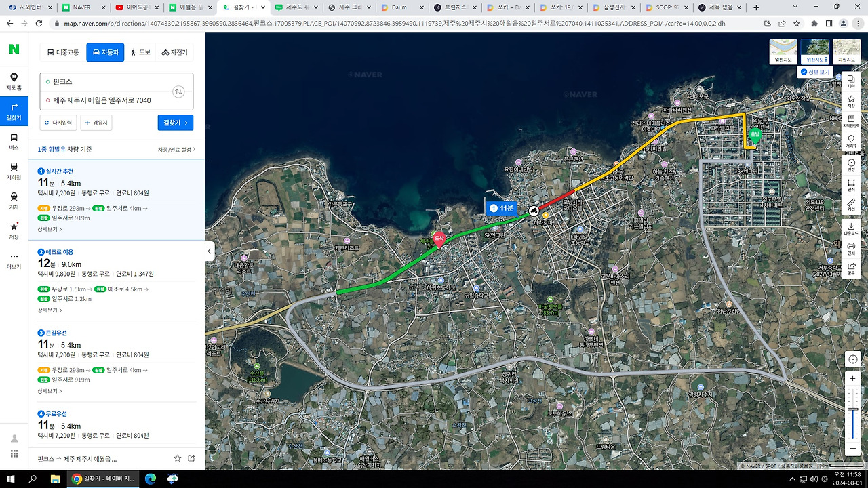Collapse the directions side panel
Image resolution: width=868 pixels, height=488 pixels.
[x=210, y=251]
